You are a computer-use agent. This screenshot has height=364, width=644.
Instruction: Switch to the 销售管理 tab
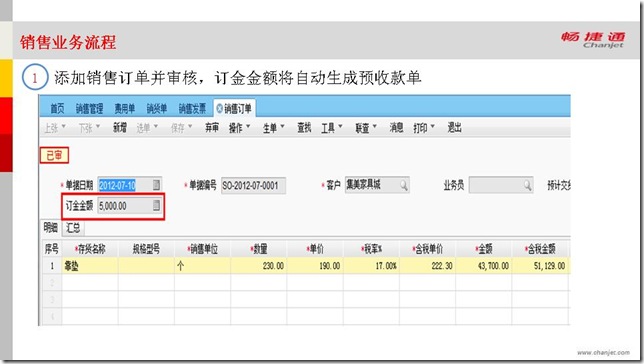point(89,108)
